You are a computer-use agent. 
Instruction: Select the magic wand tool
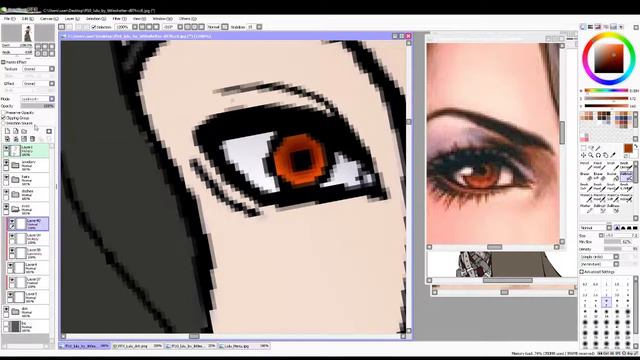point(598,148)
